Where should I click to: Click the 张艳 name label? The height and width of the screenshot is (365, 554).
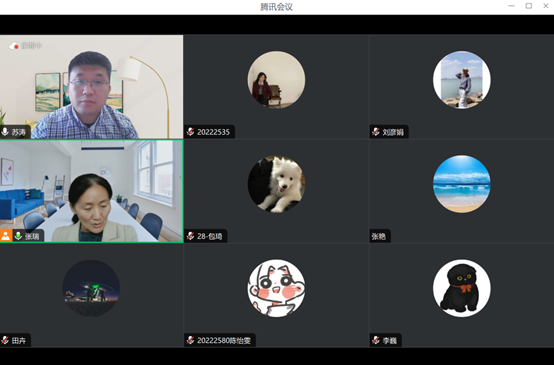(379, 236)
